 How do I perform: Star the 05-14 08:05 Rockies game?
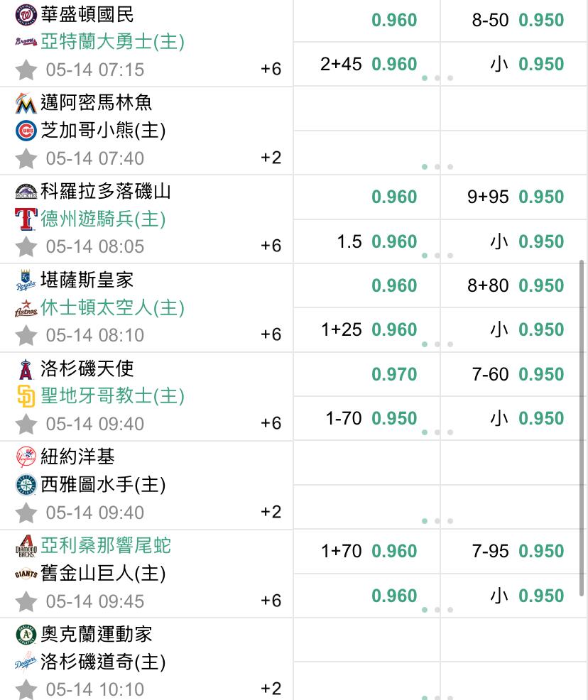click(x=26, y=246)
